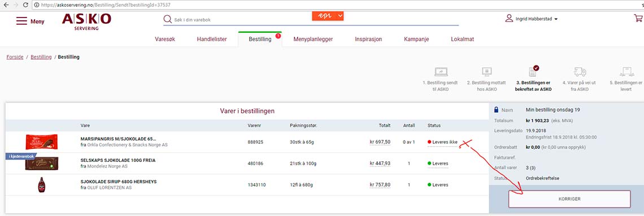Click Min bestilling onsdag 19 name
644x216 pixels.
[x=552, y=110]
